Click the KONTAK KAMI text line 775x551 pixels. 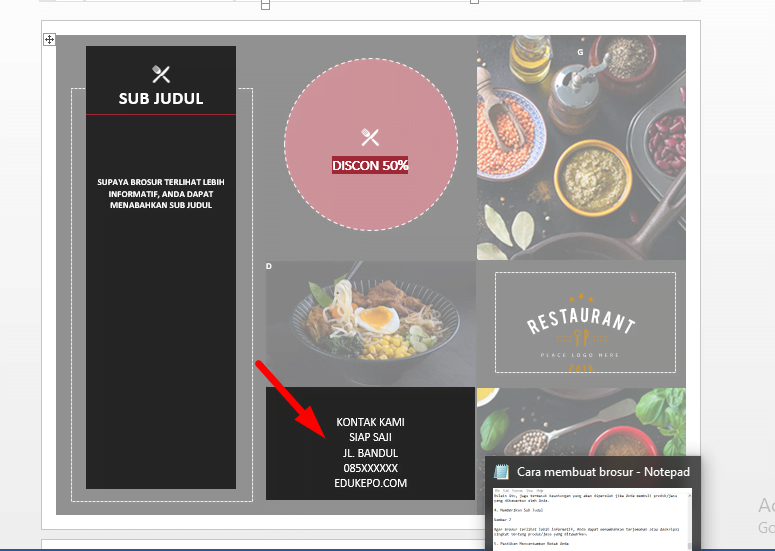[370, 422]
